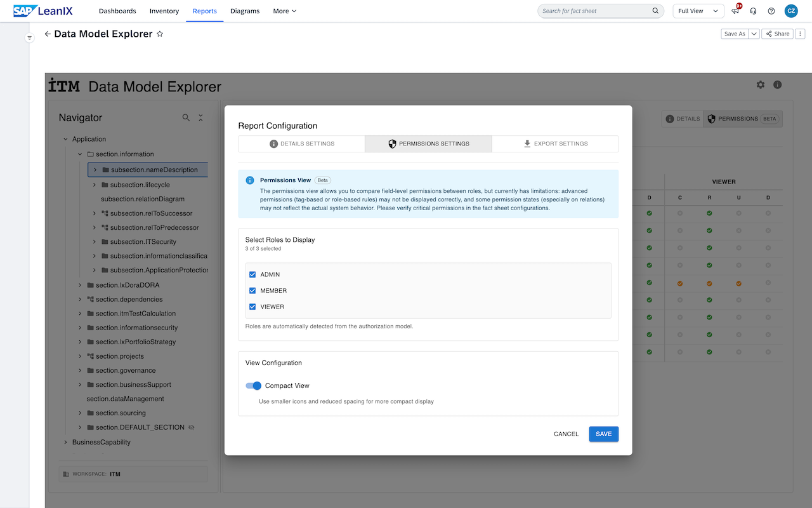
Task: Switch to the EXPORT SETTINGS tab
Action: pos(555,144)
